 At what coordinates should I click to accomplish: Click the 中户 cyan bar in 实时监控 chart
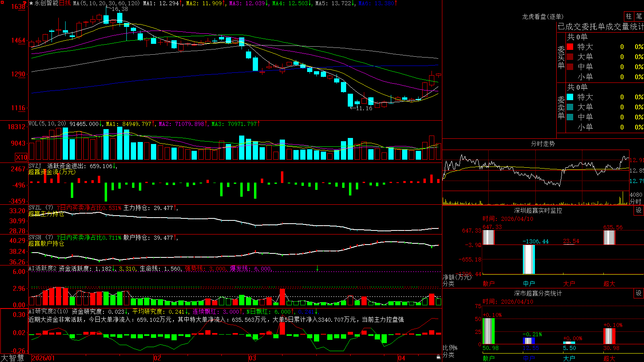pyautogui.click(x=529, y=259)
